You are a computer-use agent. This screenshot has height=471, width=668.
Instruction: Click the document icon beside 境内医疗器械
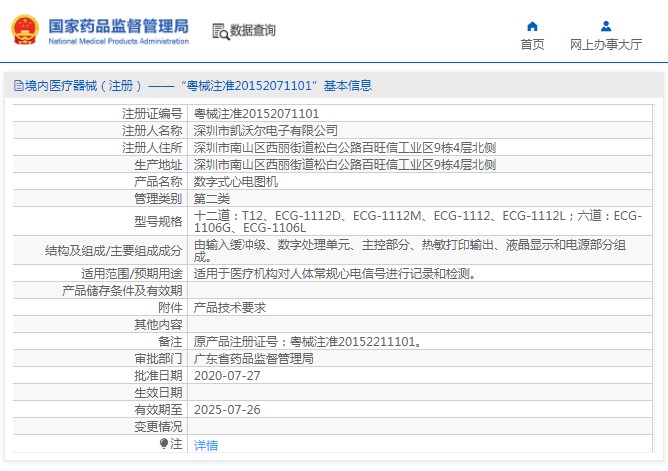point(18,86)
